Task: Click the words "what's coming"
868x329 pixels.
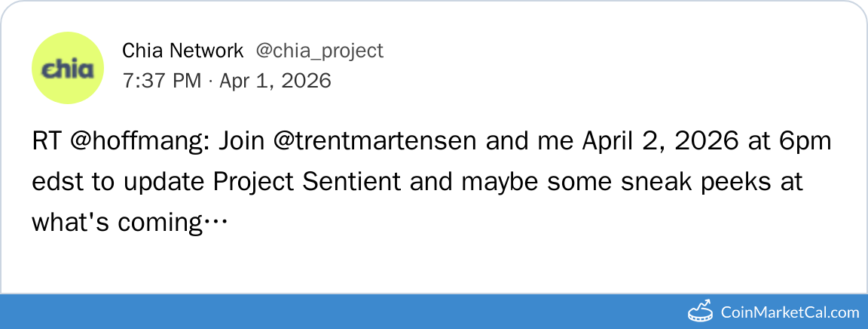Action: [x=119, y=223]
